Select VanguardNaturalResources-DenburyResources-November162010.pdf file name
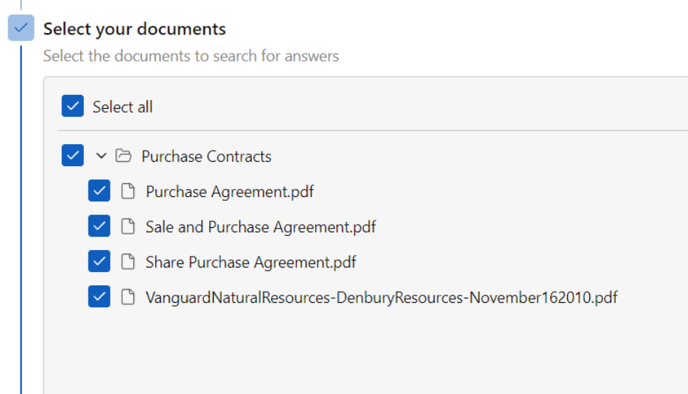The image size is (688, 394). point(381,297)
